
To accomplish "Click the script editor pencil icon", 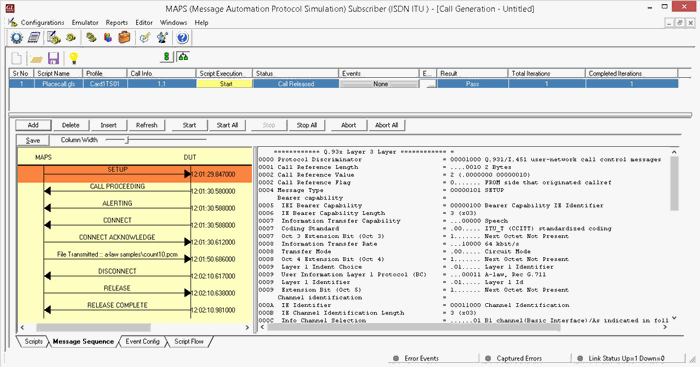I will pyautogui.click(x=145, y=38).
